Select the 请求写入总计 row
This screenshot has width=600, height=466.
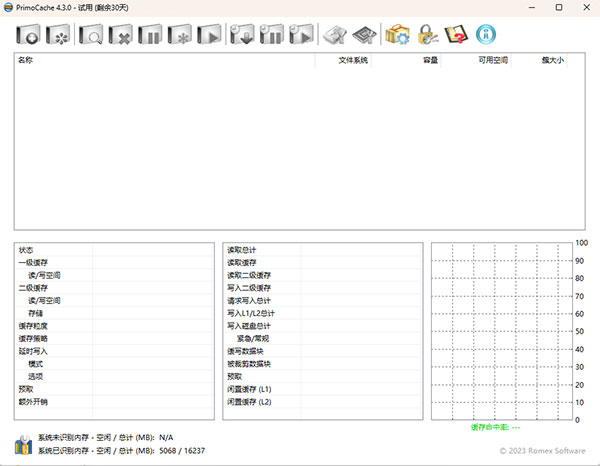(323, 300)
